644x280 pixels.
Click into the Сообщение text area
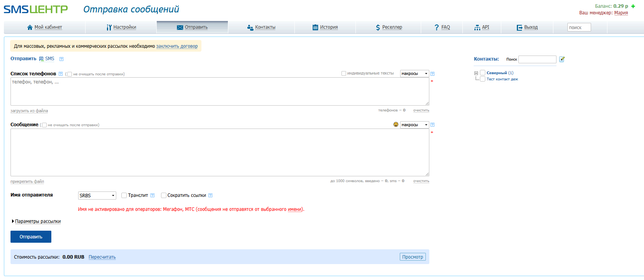(220, 152)
